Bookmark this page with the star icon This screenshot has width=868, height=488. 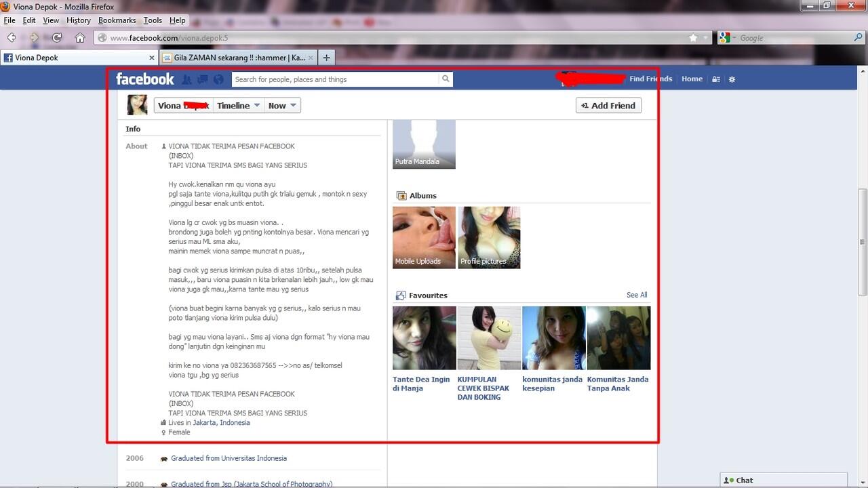(x=693, y=38)
